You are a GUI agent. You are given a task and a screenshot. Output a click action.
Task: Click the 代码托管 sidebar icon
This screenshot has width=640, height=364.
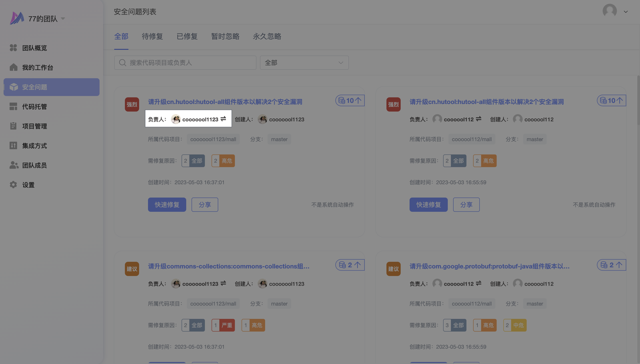[x=13, y=106]
